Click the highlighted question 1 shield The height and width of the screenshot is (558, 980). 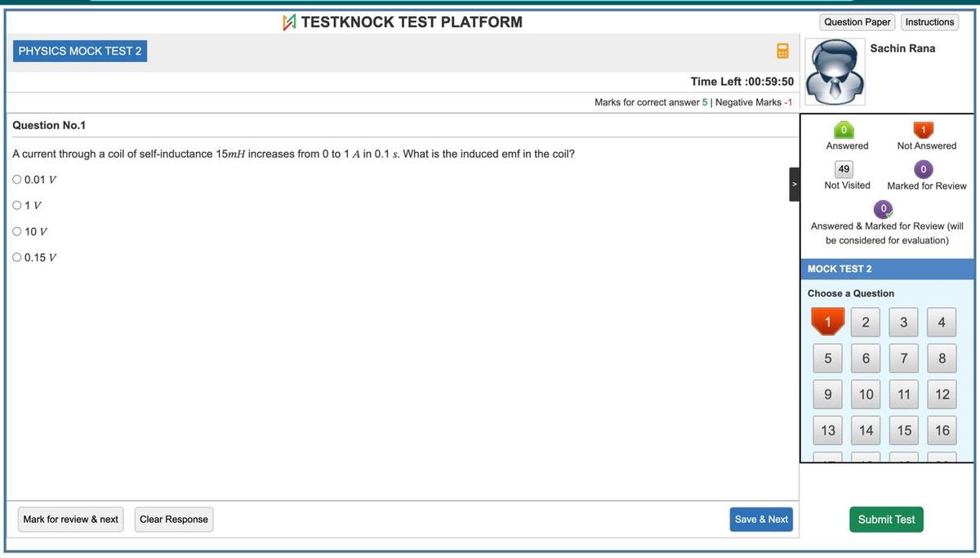point(827,322)
